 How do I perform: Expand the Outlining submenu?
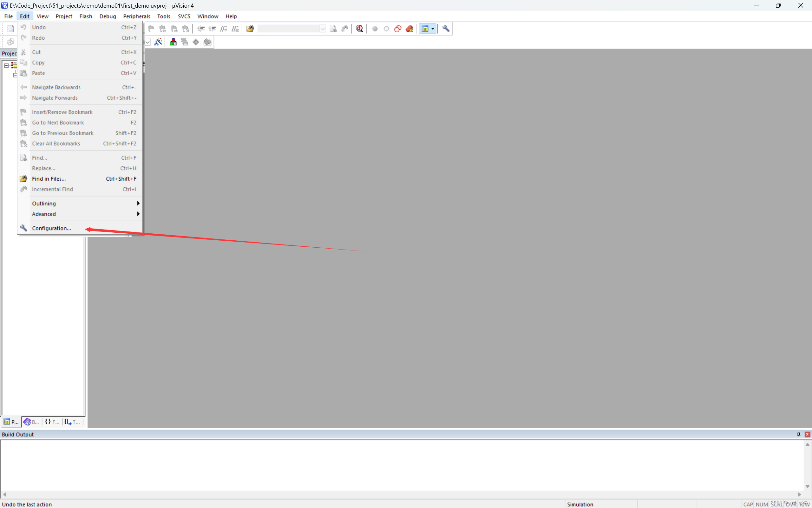click(80, 203)
